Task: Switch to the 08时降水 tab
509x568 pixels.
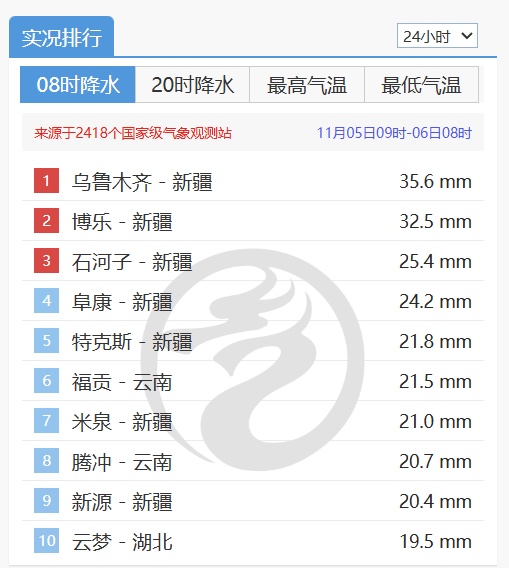Action: click(x=78, y=84)
